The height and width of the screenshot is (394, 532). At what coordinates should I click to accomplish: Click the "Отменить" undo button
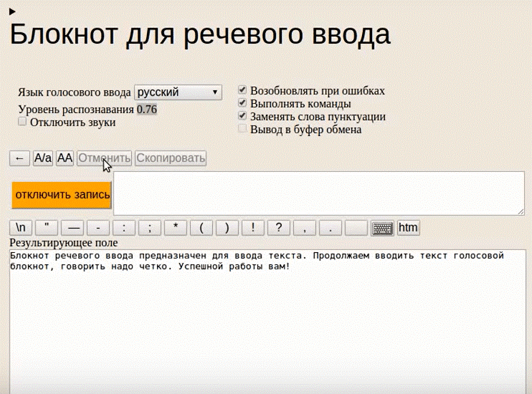[x=104, y=158]
